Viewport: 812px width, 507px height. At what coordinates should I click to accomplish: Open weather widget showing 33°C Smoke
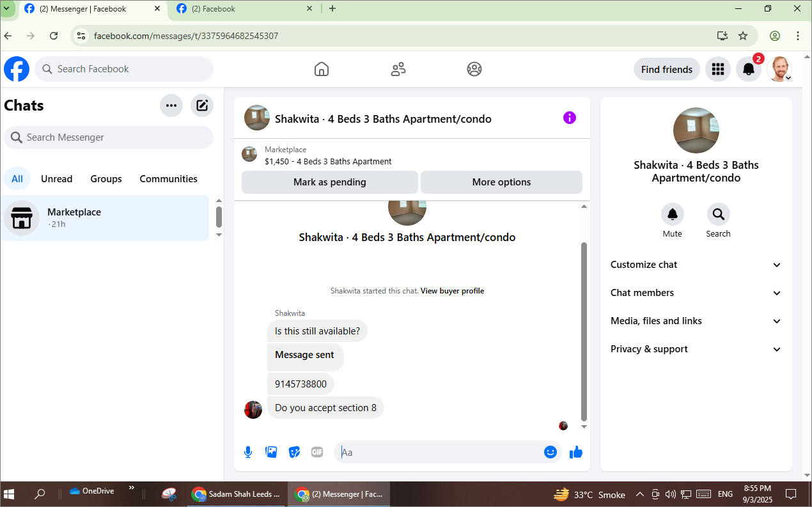pos(589,494)
